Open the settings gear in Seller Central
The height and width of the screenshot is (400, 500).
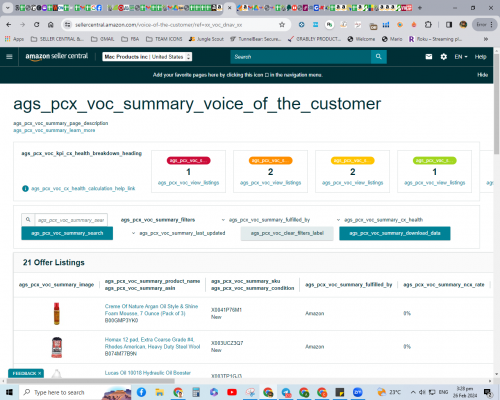coord(443,57)
